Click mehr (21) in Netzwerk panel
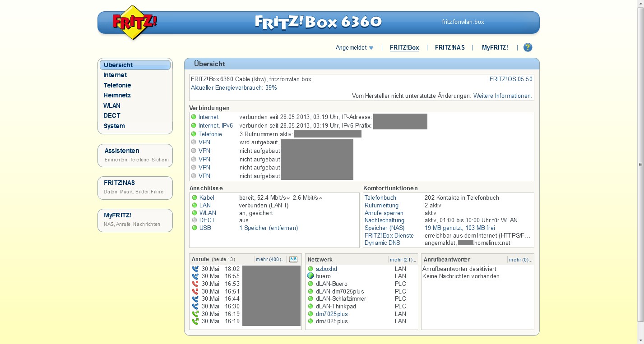This screenshot has width=644, height=344. (403, 259)
